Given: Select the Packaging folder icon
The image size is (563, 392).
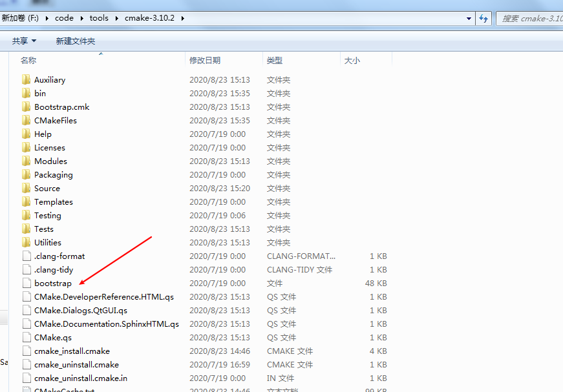Looking at the screenshot, I should click(x=27, y=175).
